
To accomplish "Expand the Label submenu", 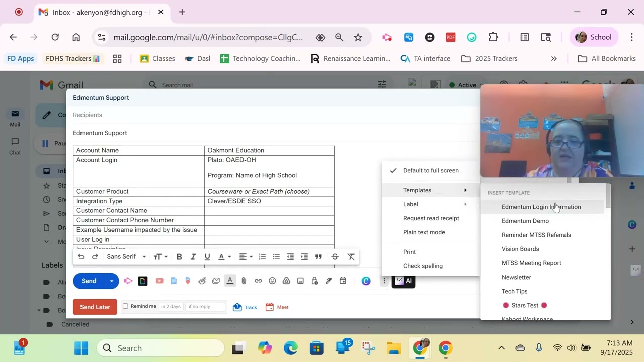I will (431, 204).
